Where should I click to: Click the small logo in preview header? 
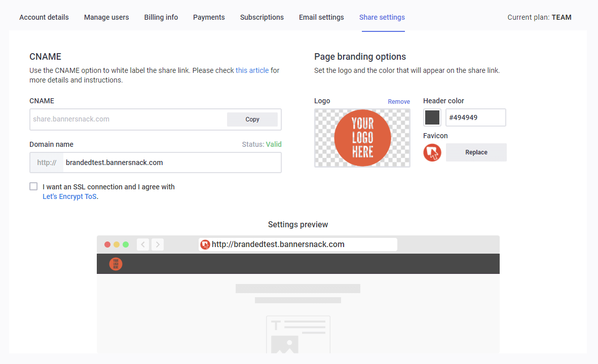[116, 264]
